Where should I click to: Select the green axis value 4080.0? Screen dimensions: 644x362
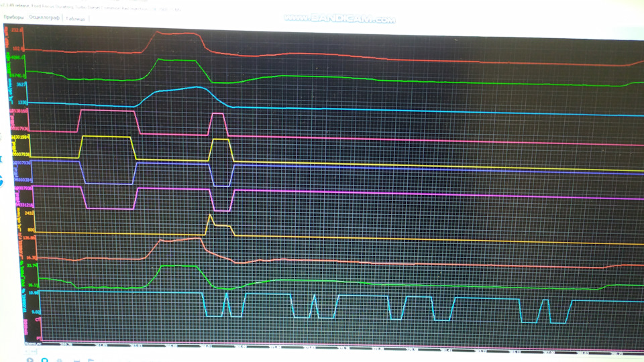click(x=18, y=58)
